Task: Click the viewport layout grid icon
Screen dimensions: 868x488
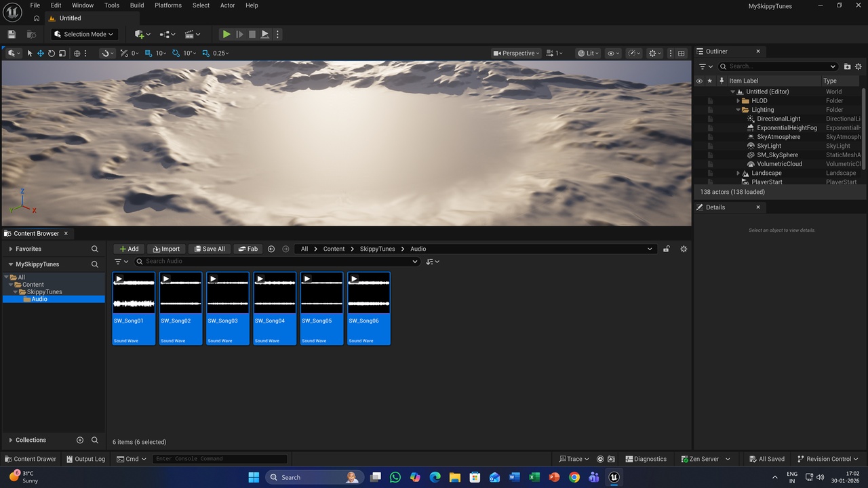Action: [682, 53]
